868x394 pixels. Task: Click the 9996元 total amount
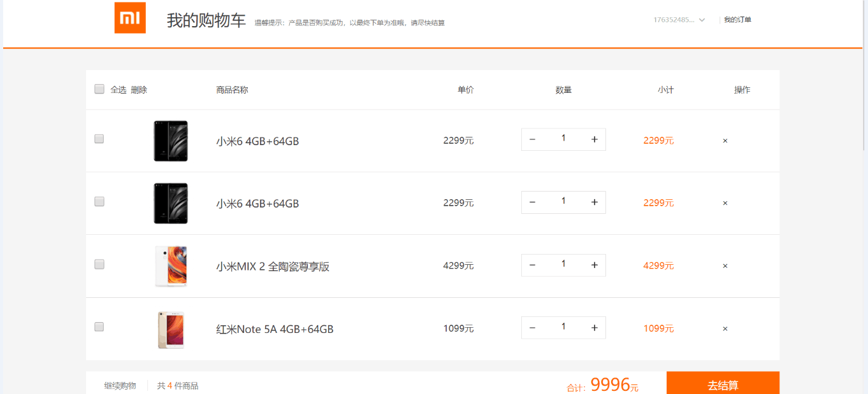[x=614, y=384]
